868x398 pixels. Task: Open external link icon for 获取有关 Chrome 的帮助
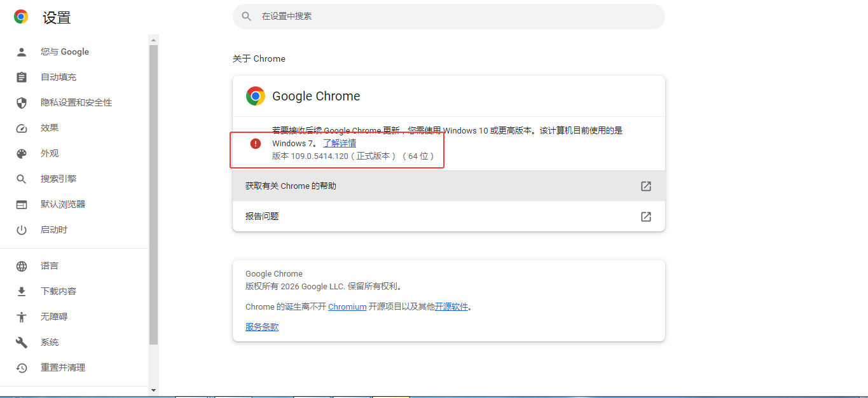point(646,186)
